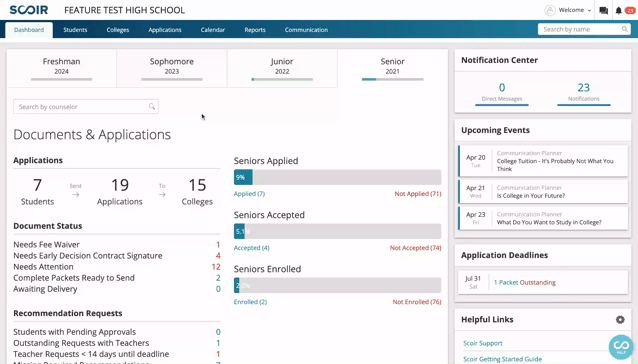This screenshot has height=364, width=638.
Task: Open Apr 21 Is College in Your Future event
Action: (543, 192)
